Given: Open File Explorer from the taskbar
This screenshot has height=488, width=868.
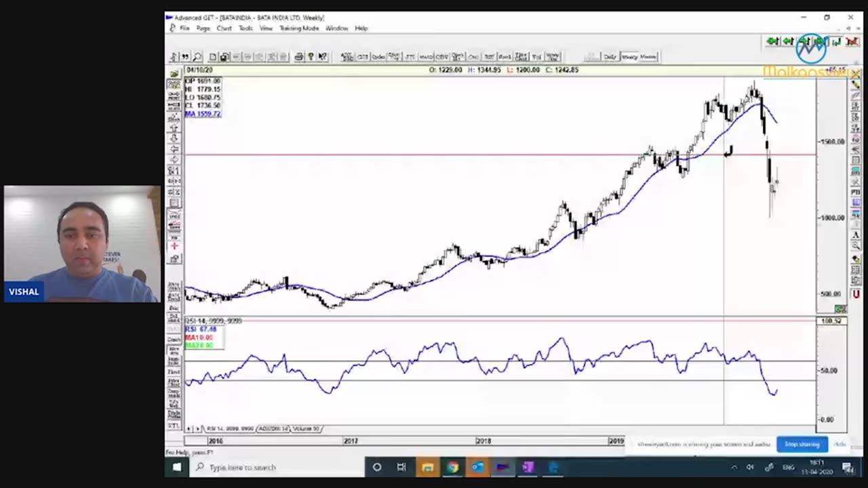Looking at the screenshot, I should coord(427,467).
